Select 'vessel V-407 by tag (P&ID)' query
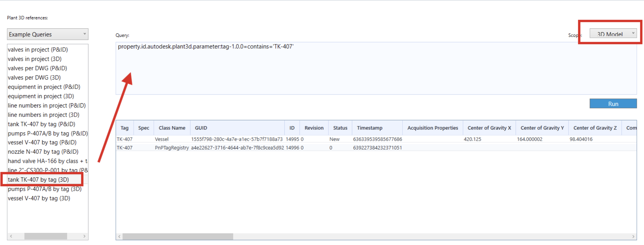 [42, 142]
